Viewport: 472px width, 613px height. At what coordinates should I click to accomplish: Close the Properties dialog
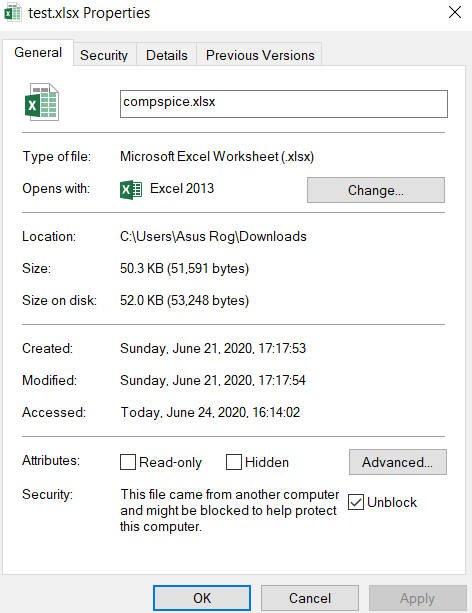455,13
